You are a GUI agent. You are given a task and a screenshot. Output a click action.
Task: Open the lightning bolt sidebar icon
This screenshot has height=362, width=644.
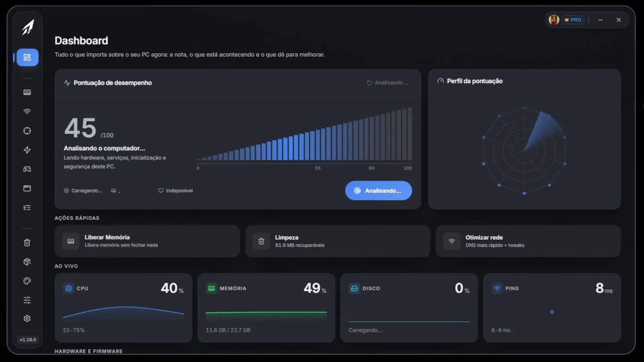click(x=27, y=150)
